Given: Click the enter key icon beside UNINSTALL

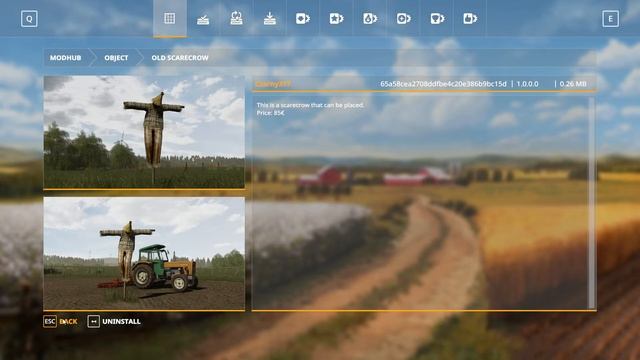Looking at the screenshot, I should point(93,322).
